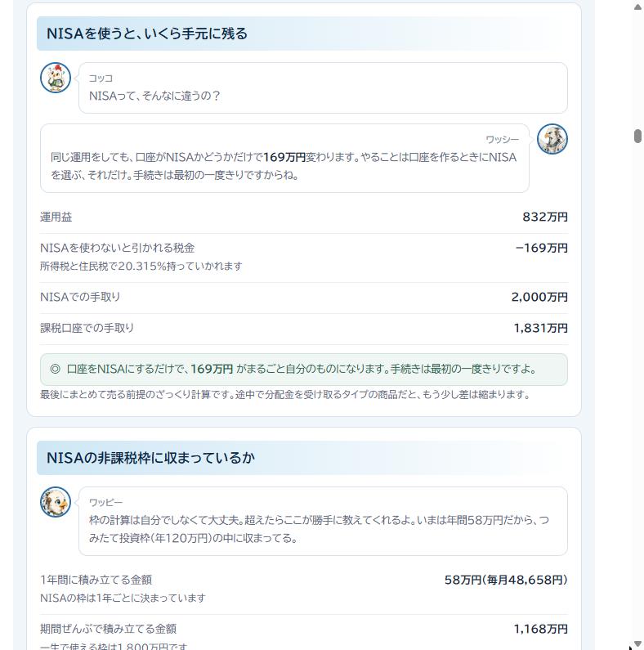Click Kokko's speech bubble NISAって、そんなに違うの？
Viewport: 644px width, 650px height.
click(323, 87)
